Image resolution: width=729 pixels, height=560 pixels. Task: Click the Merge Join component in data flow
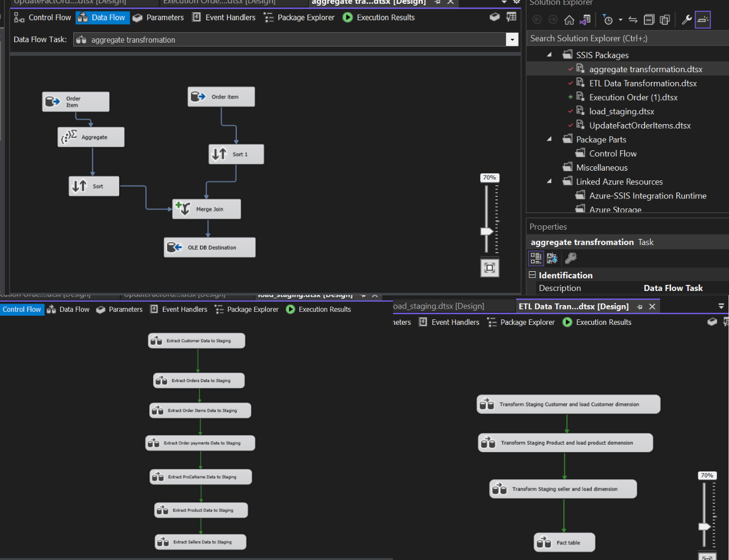pos(207,209)
